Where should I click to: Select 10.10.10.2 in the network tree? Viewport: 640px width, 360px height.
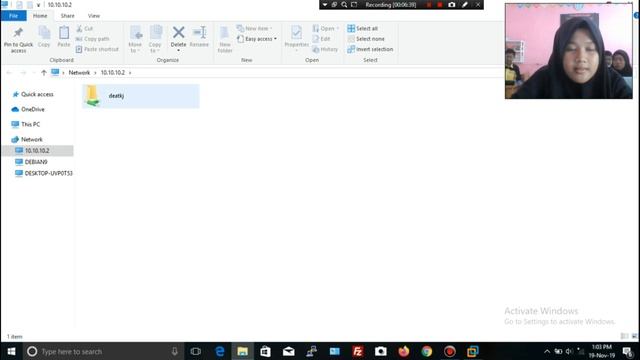[x=38, y=151]
